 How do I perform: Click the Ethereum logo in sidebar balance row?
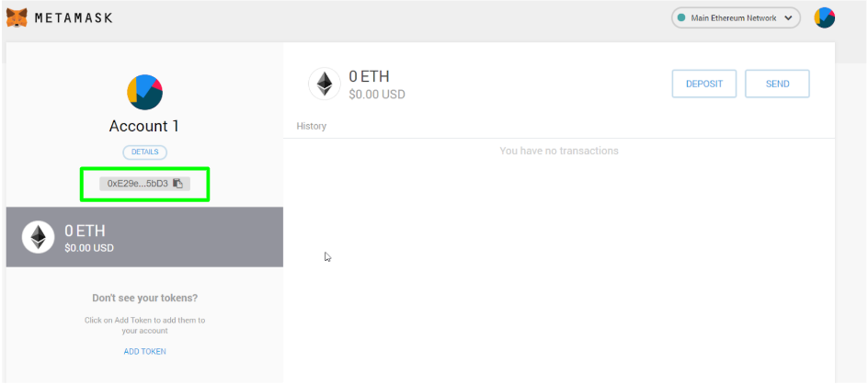point(39,237)
